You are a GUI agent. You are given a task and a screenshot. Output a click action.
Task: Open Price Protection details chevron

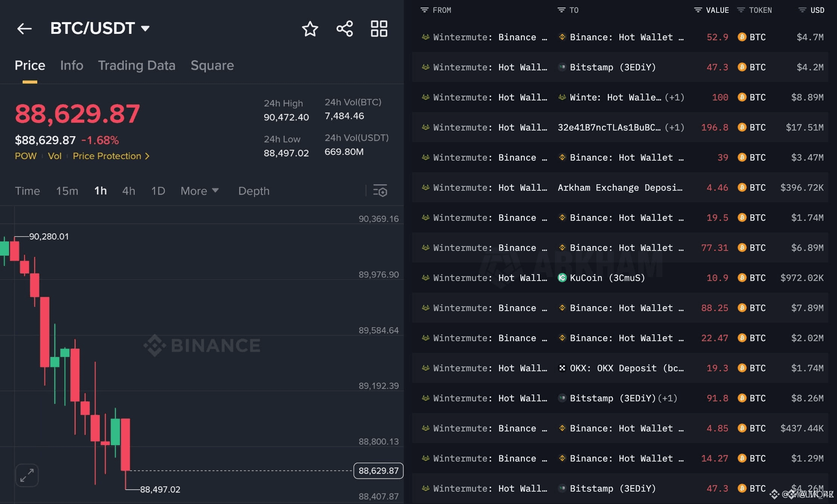pos(148,156)
